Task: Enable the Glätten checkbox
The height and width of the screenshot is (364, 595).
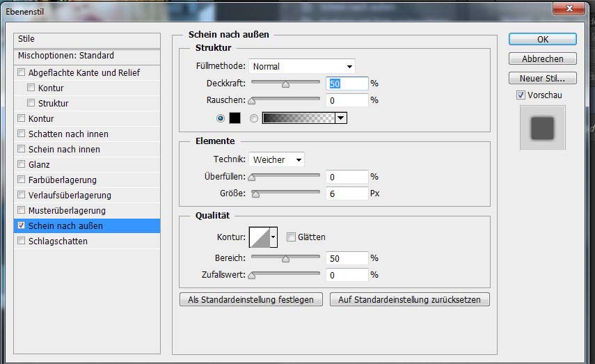Action: click(291, 237)
